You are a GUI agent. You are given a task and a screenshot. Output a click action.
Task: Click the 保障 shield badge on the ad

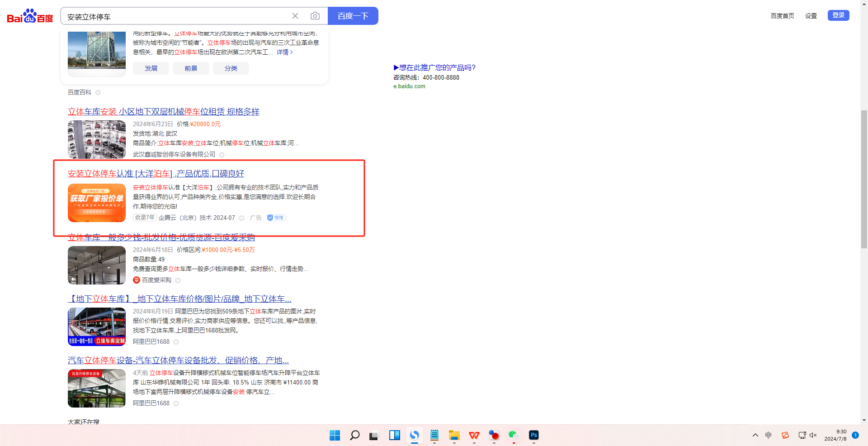(276, 218)
